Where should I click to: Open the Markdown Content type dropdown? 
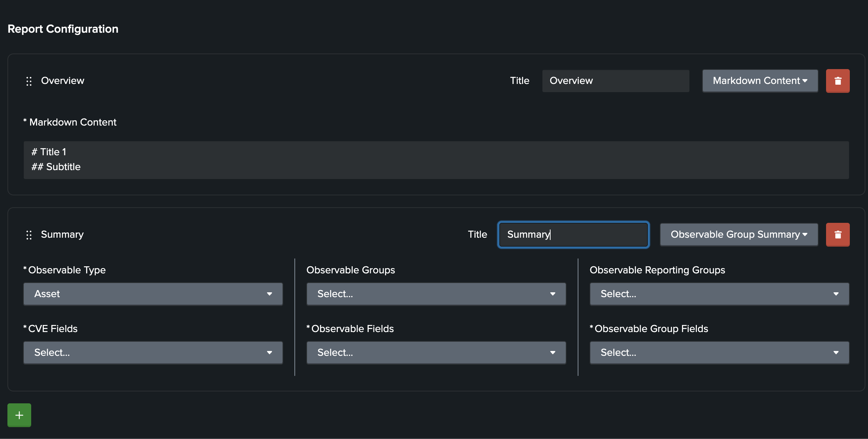point(759,81)
